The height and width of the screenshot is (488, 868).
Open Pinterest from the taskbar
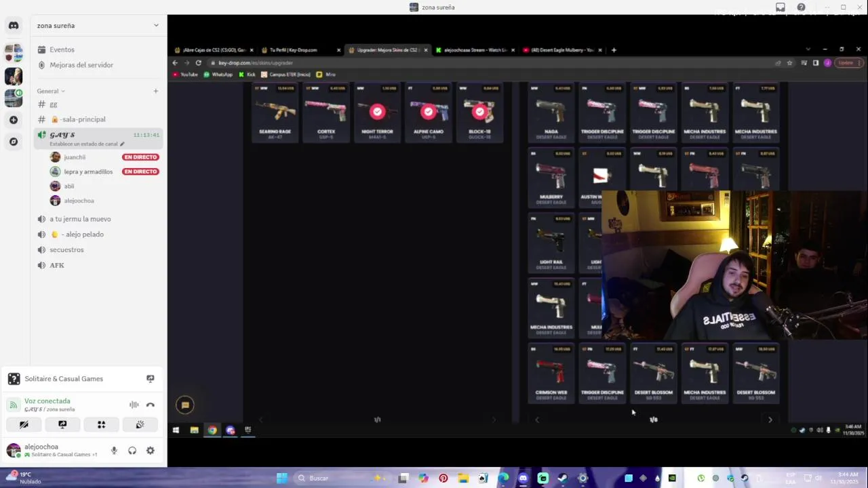443,479
